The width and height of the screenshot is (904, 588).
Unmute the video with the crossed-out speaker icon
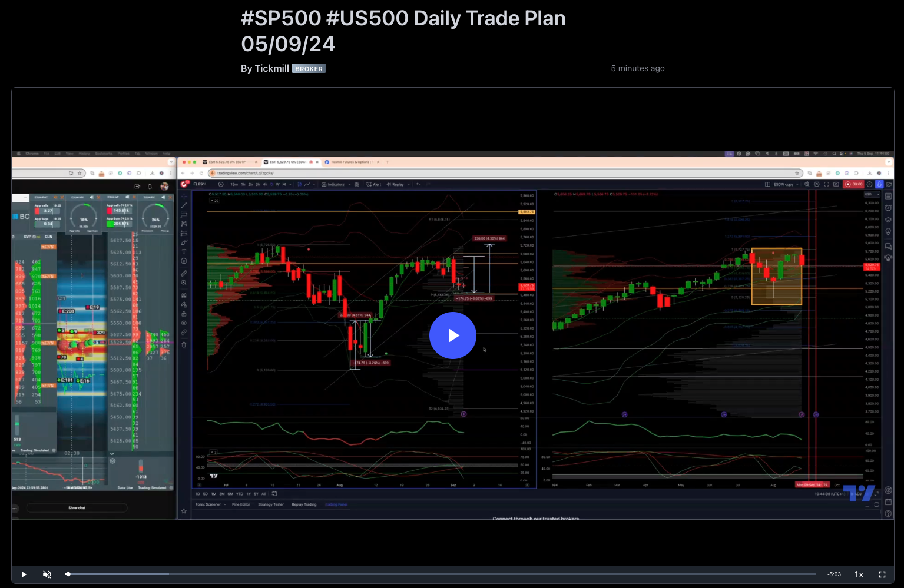click(47, 574)
